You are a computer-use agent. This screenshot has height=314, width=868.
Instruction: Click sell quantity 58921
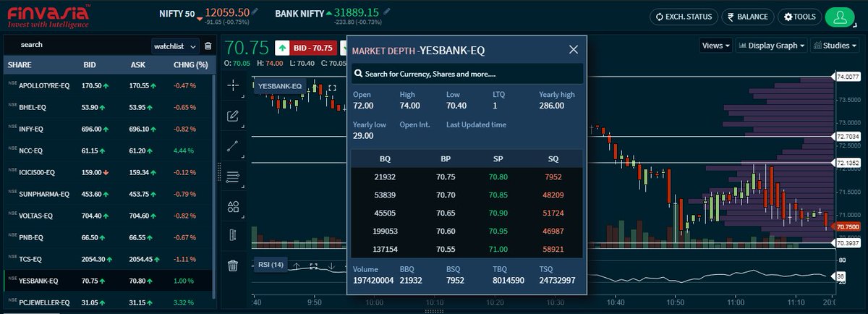point(552,249)
